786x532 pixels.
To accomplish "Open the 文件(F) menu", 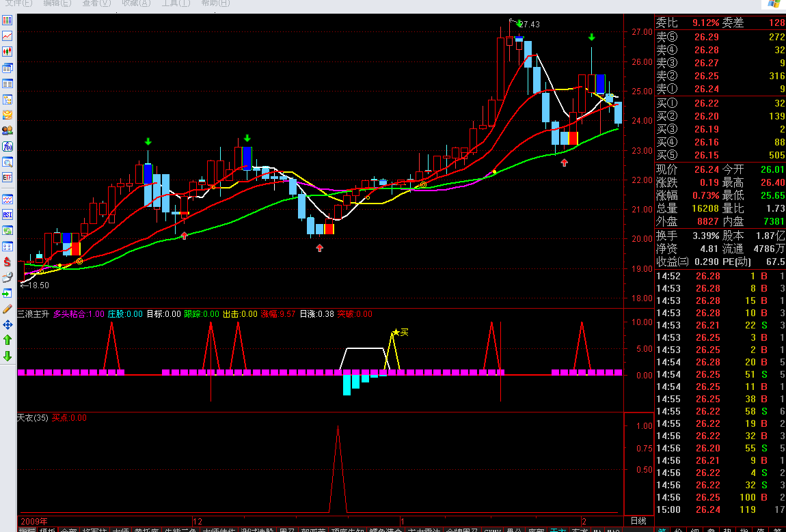I will (18, 3).
